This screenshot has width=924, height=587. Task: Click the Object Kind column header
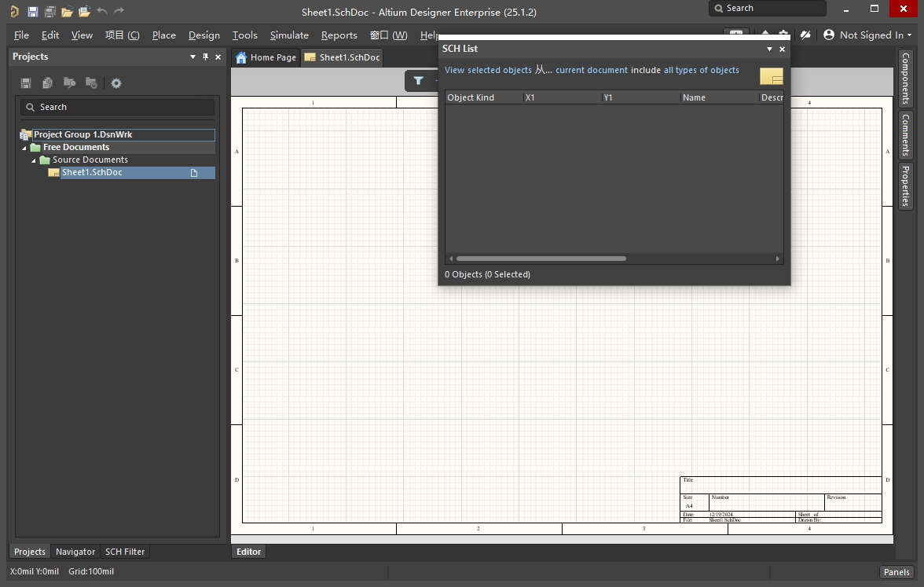pyautogui.click(x=484, y=97)
